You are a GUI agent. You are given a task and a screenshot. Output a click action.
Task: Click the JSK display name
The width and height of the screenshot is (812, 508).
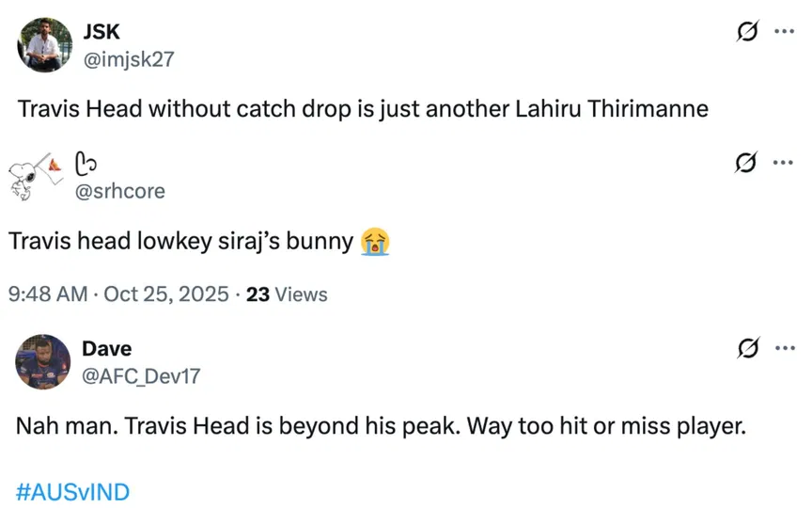pos(101,32)
